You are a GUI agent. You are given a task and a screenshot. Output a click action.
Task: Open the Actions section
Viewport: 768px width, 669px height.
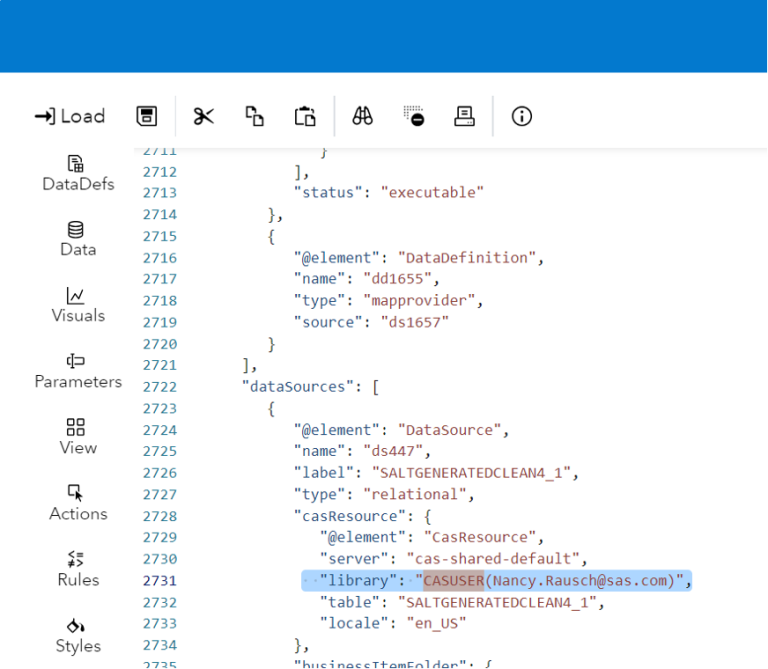point(78,503)
